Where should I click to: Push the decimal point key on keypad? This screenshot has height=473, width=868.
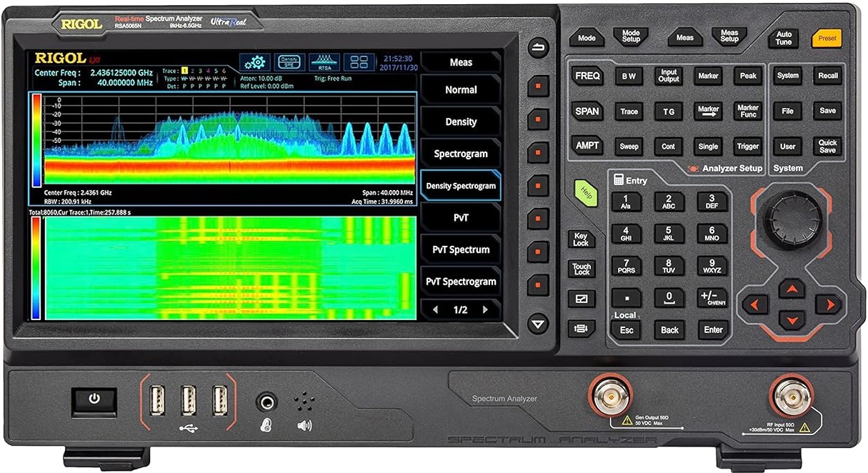(x=627, y=299)
